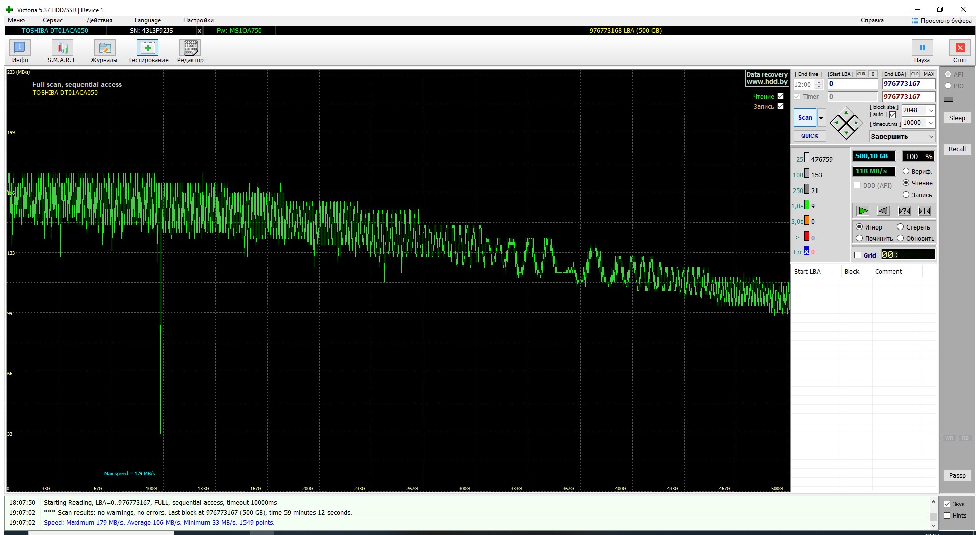Select Запись write mode

coord(906,195)
